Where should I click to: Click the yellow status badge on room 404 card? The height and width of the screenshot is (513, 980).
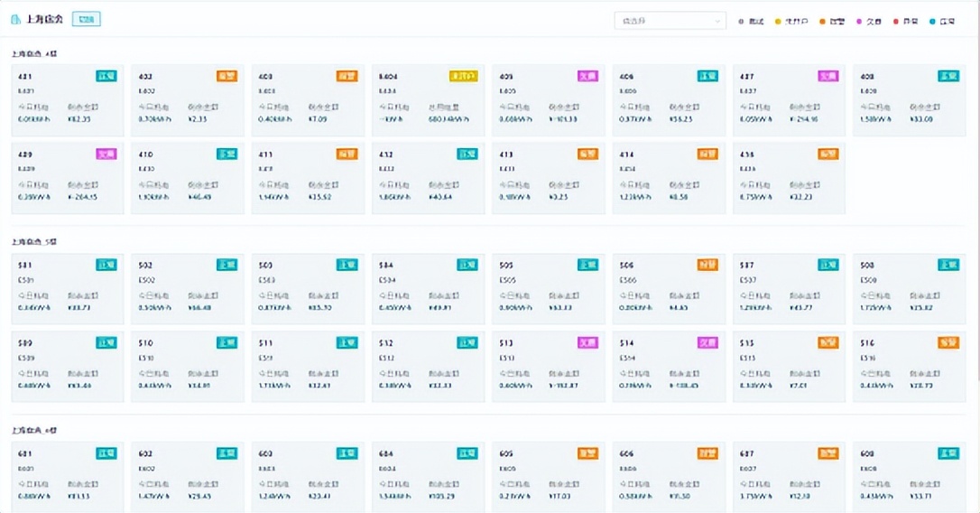(466, 77)
